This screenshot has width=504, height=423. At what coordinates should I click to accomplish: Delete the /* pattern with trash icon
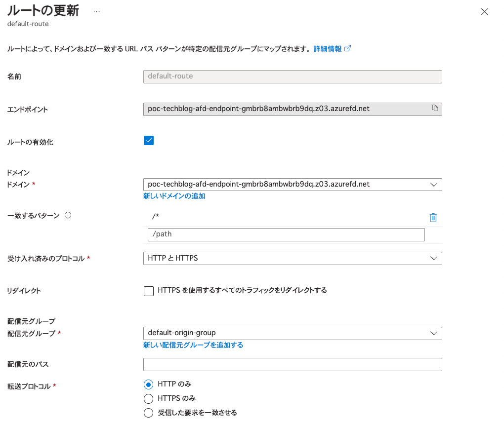[433, 217]
